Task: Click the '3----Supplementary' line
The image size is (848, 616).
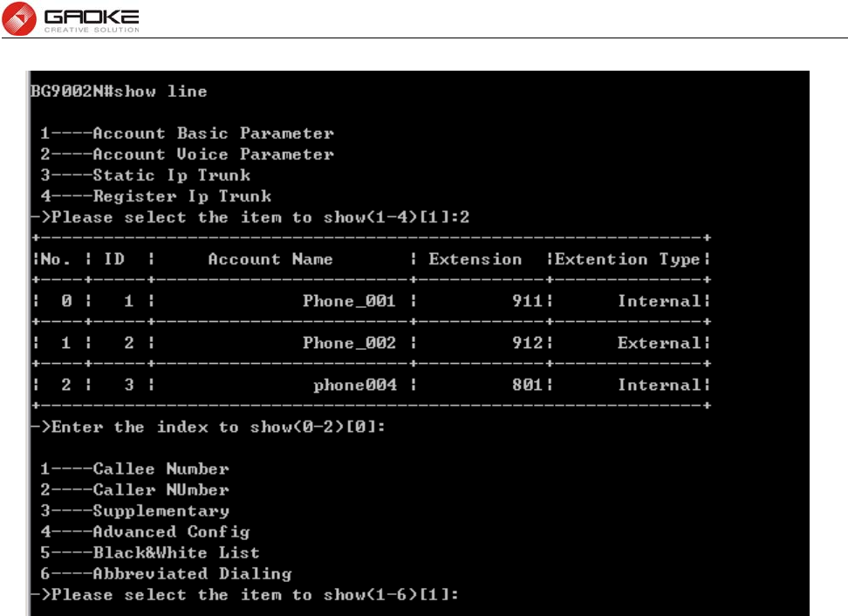Action: (134, 511)
